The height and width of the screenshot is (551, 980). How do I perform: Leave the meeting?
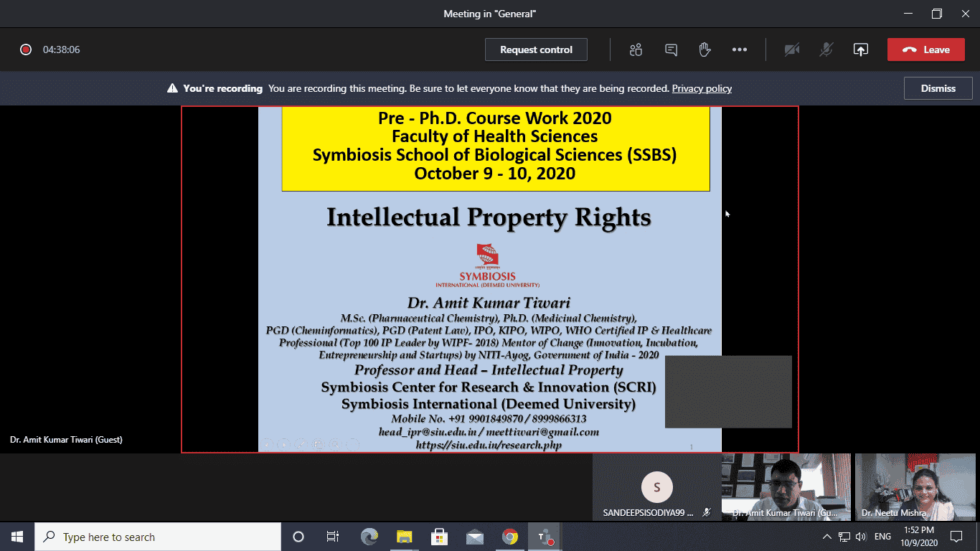click(x=925, y=50)
